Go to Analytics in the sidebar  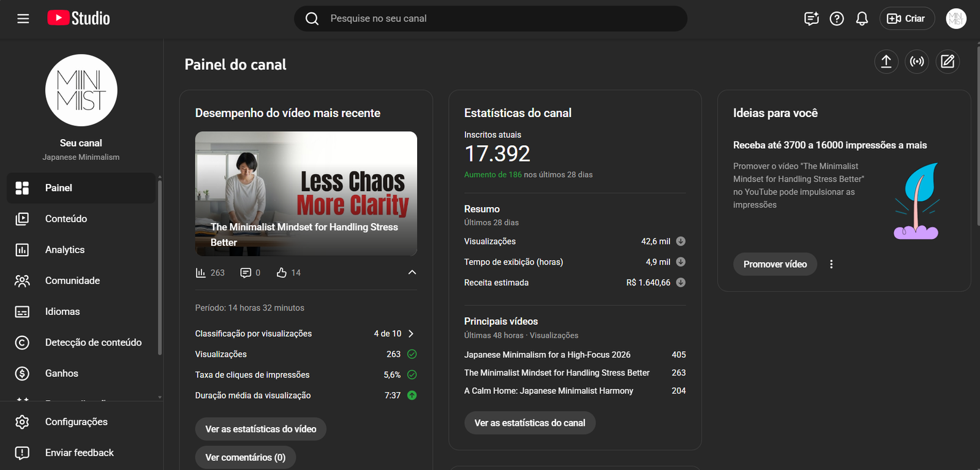tap(65, 249)
